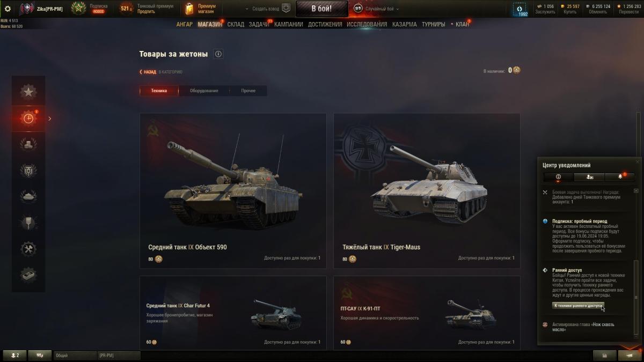Open bell alerts tab in notification center
Viewport: 644px width, 362px height.
pyautogui.click(x=620, y=176)
